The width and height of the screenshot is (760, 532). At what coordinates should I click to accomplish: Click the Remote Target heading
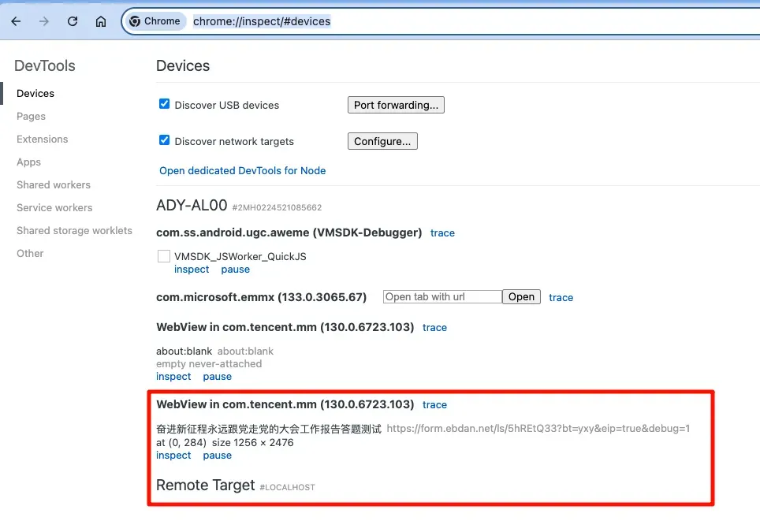pyautogui.click(x=206, y=485)
